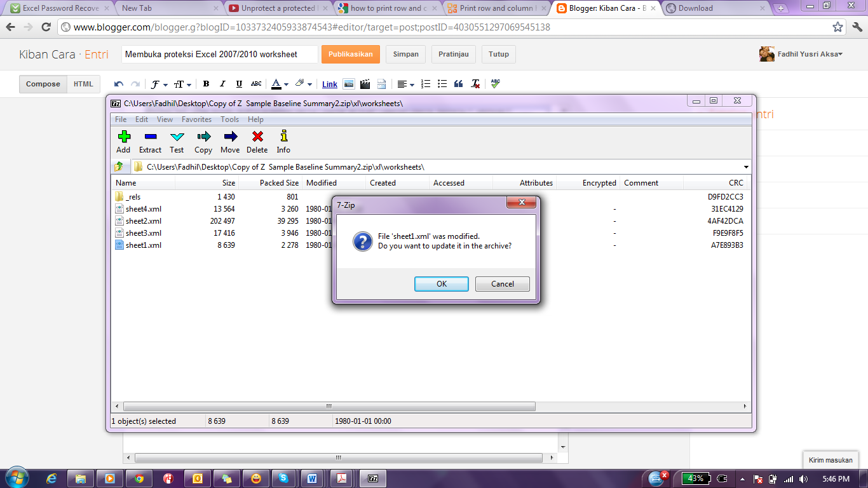Open the text alignment dropdown
Screen dimensions: 868x488
pyautogui.click(x=405, y=84)
